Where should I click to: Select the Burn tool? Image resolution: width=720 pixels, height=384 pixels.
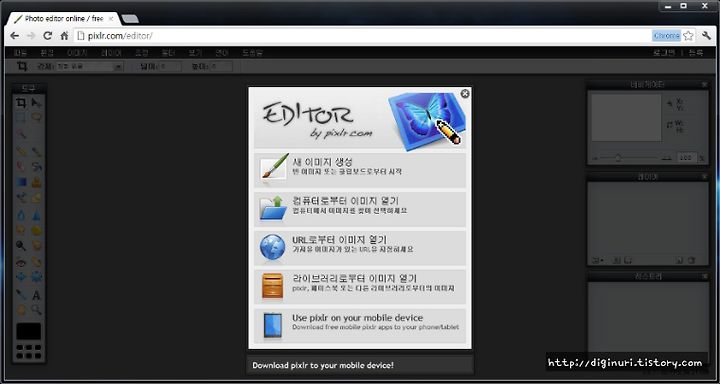(37, 246)
